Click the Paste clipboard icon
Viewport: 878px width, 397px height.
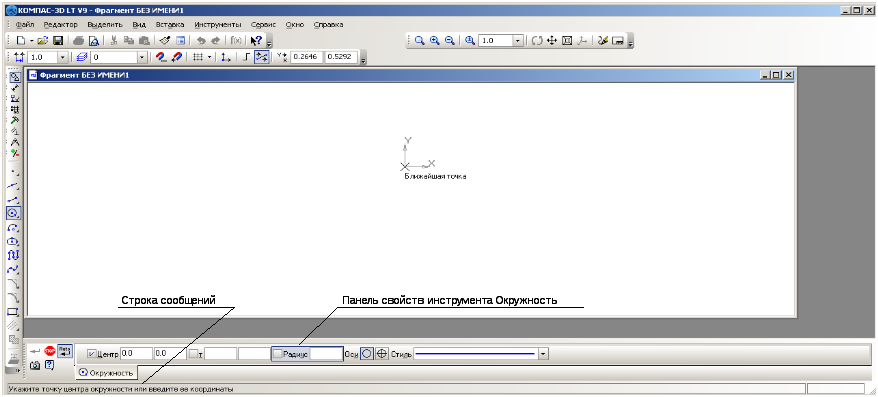(x=143, y=41)
